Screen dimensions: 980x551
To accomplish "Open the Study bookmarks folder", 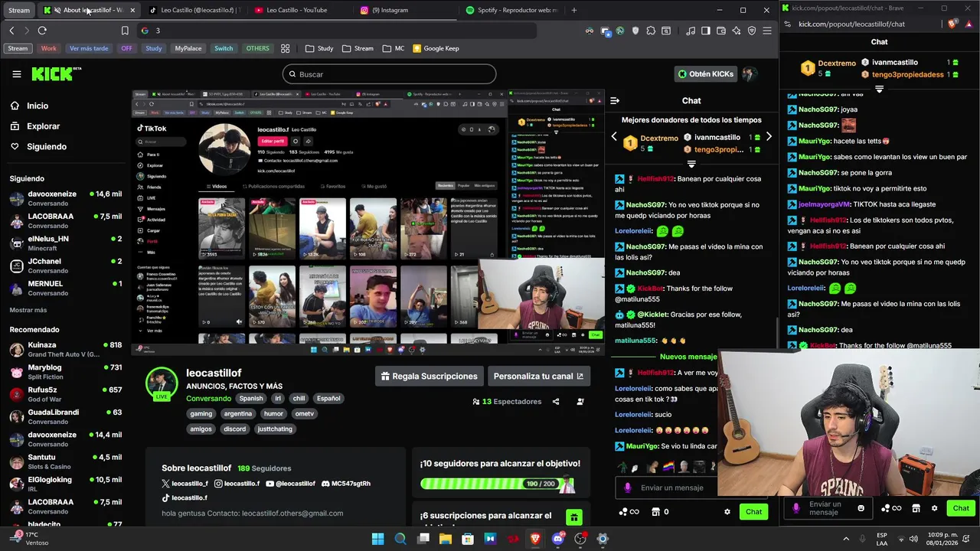I will [x=319, y=48].
